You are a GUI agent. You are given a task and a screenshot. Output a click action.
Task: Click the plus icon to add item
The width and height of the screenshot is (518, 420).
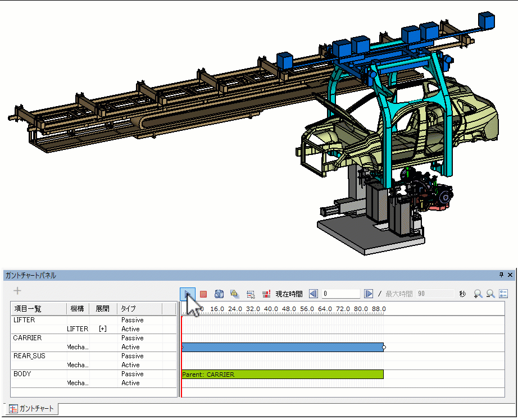coord(17,291)
